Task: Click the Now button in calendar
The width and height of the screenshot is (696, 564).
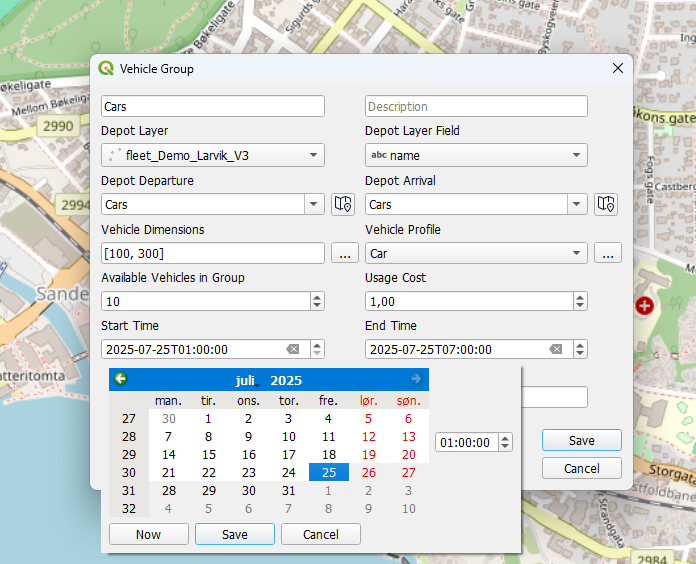Action: pyautogui.click(x=148, y=534)
